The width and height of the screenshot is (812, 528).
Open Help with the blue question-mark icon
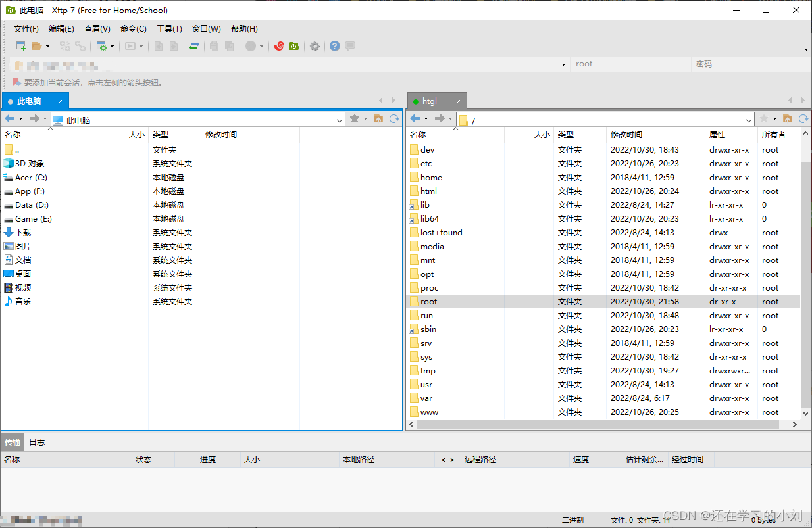[335, 46]
